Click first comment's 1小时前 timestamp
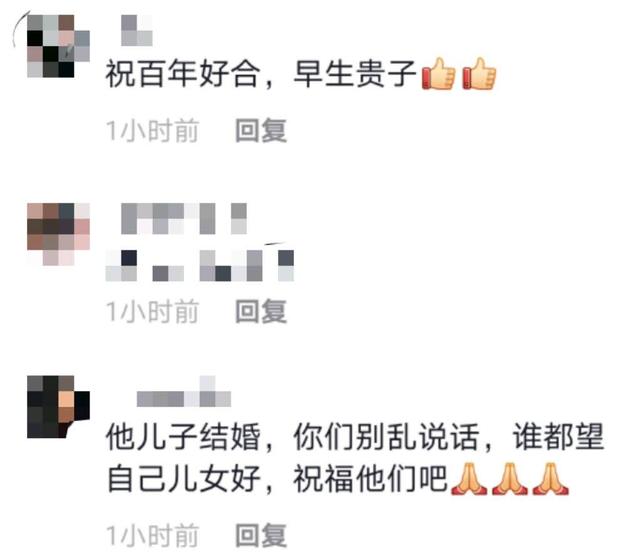Image resolution: width=640 pixels, height=557 pixels. pyautogui.click(x=153, y=131)
